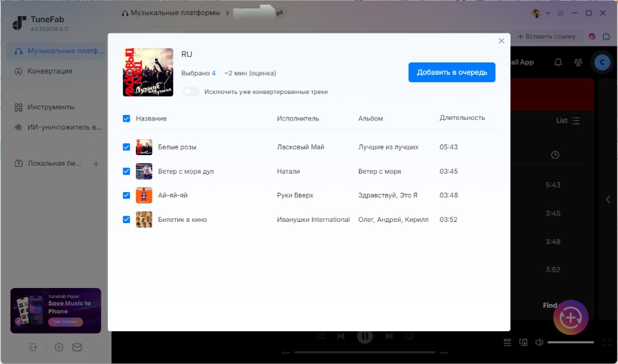618x364 pixels.
Task: Click the 05:43 duration value
Action: coord(449,147)
